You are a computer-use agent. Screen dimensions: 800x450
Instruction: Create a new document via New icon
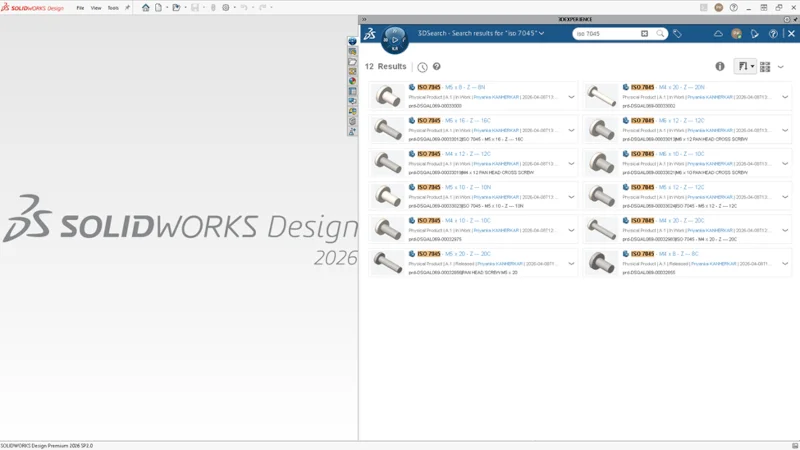tap(158, 8)
